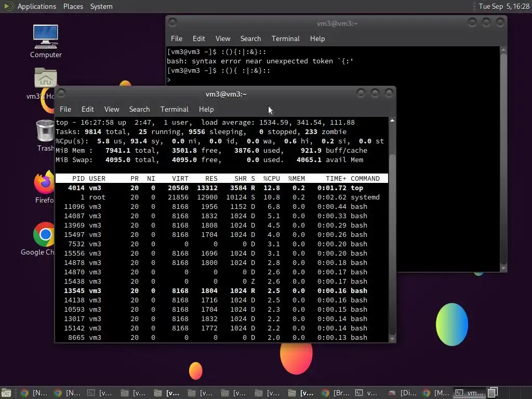Click the rear terminal title "vm3@vm3:~"

point(337,23)
